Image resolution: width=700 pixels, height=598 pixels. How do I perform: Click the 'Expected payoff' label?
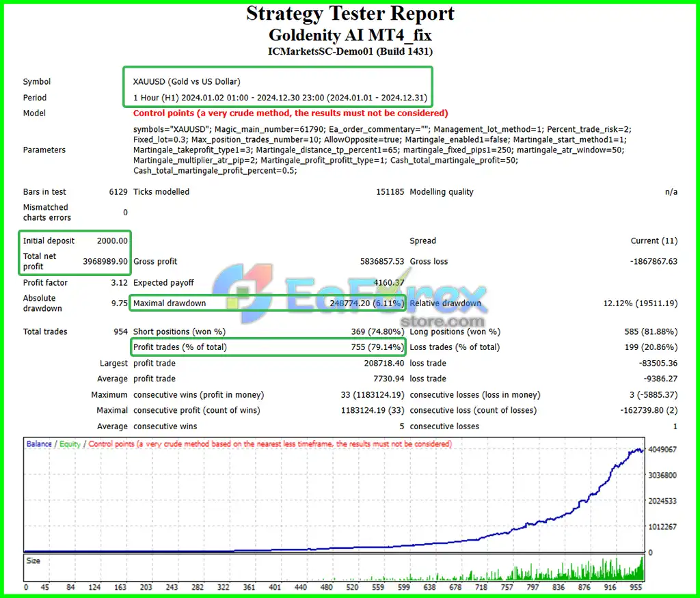[x=163, y=283]
